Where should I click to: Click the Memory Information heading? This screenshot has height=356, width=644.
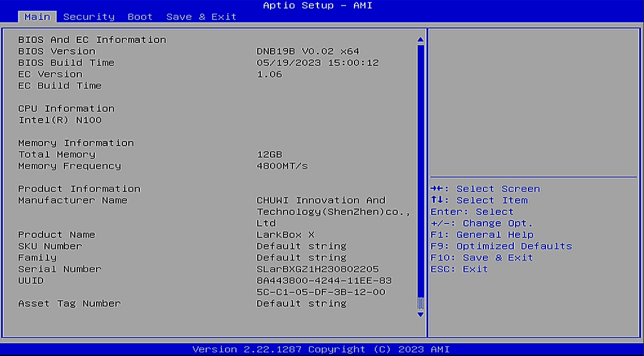(x=76, y=143)
